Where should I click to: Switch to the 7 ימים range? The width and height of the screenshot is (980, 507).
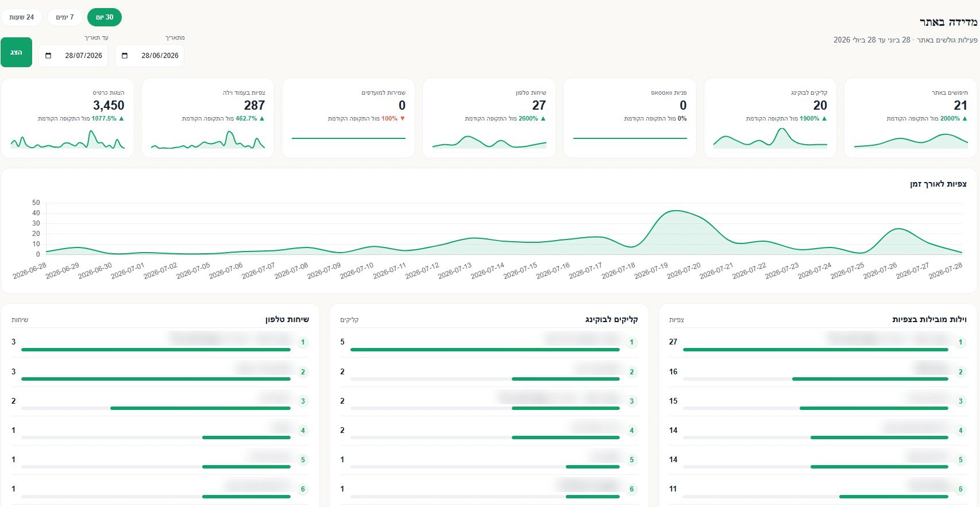pos(65,17)
